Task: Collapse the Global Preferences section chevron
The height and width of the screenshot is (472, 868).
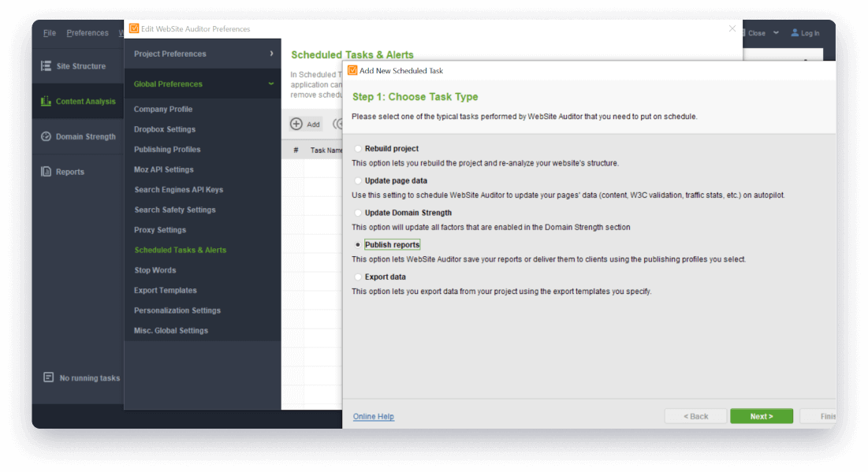Action: pos(271,84)
